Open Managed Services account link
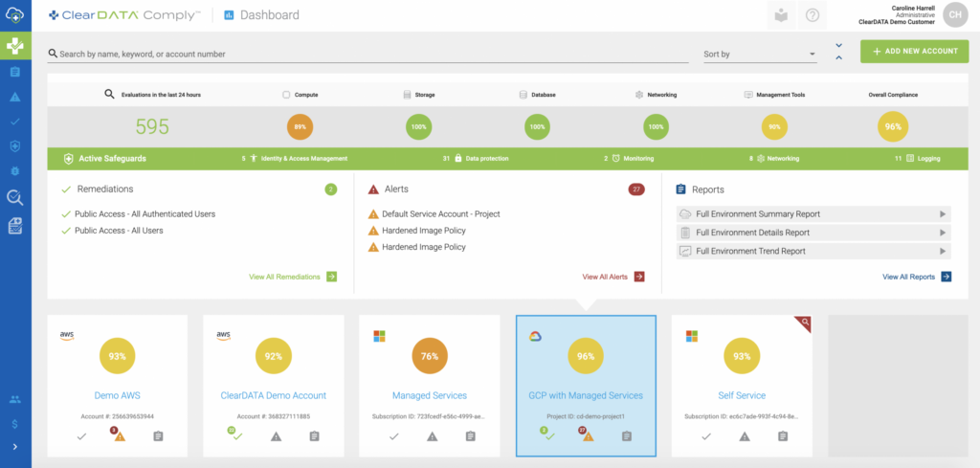This screenshot has height=468, width=980. point(430,395)
